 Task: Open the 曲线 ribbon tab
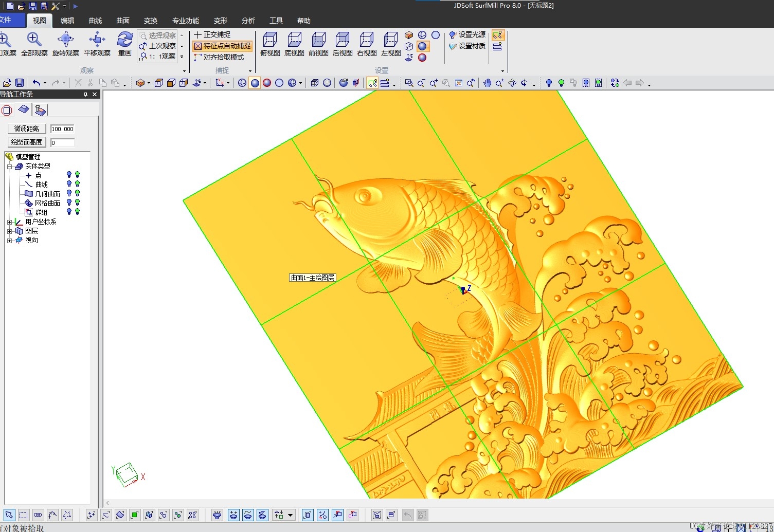[x=95, y=21]
